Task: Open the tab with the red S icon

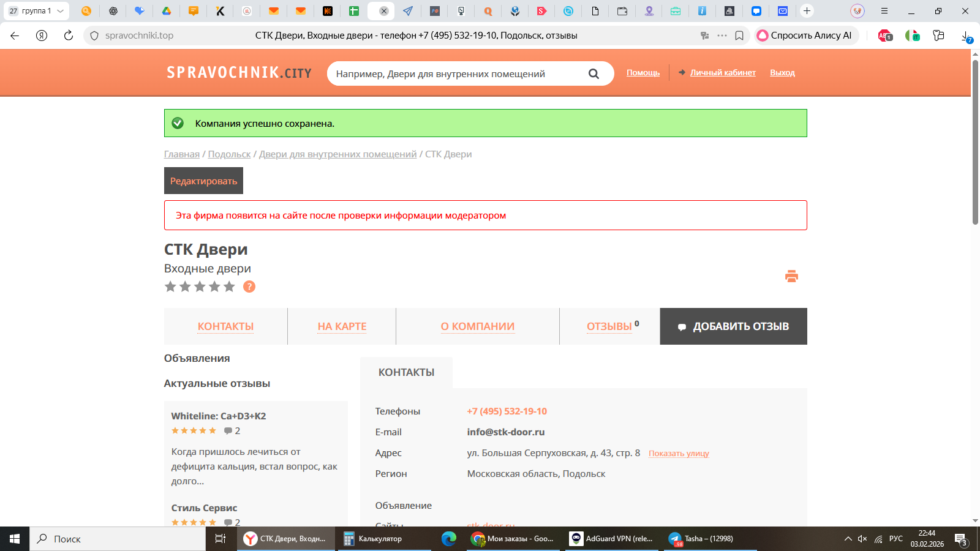Action: pos(541,11)
